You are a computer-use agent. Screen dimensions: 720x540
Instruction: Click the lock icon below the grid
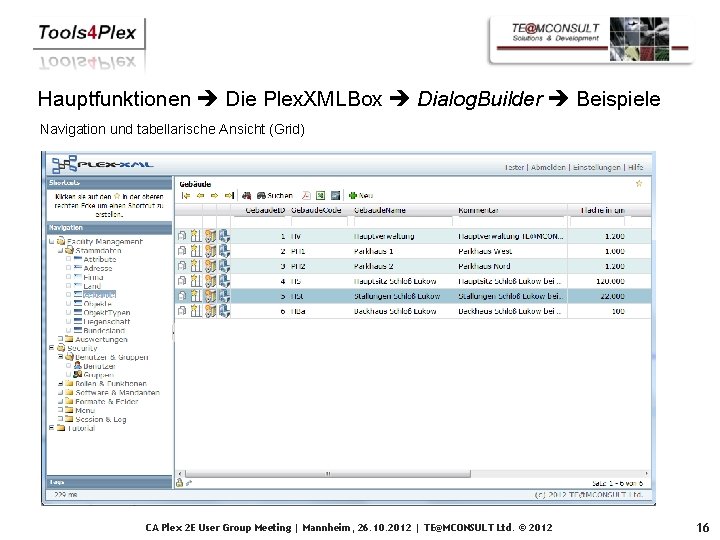[180, 483]
